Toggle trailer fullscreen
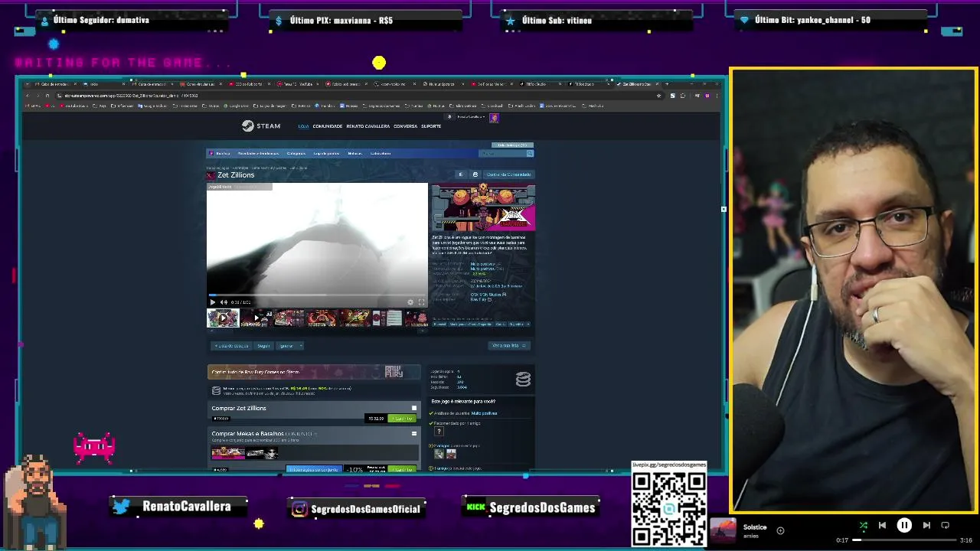The image size is (980, 551). [x=421, y=302]
